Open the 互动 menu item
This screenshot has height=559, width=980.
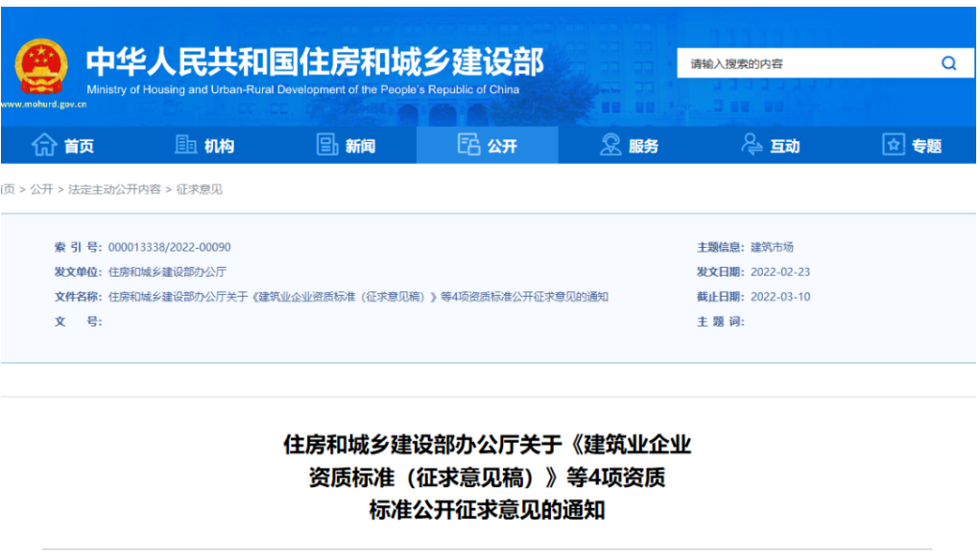[x=776, y=144]
